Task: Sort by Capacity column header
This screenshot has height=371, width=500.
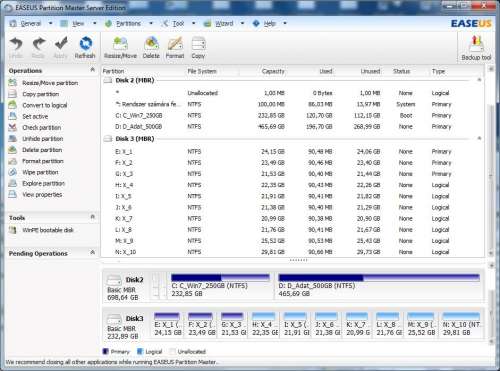Action: click(x=273, y=71)
